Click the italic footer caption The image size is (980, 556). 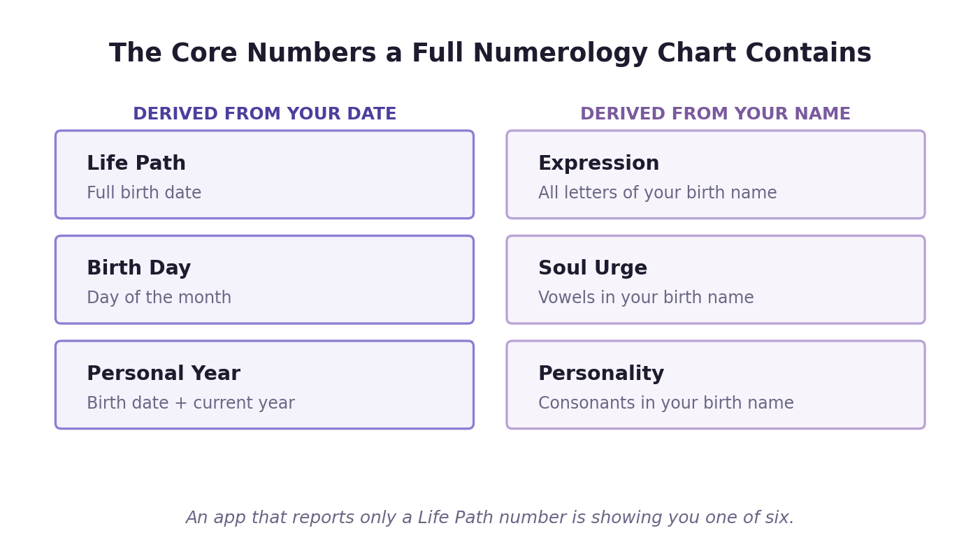pyautogui.click(x=490, y=518)
